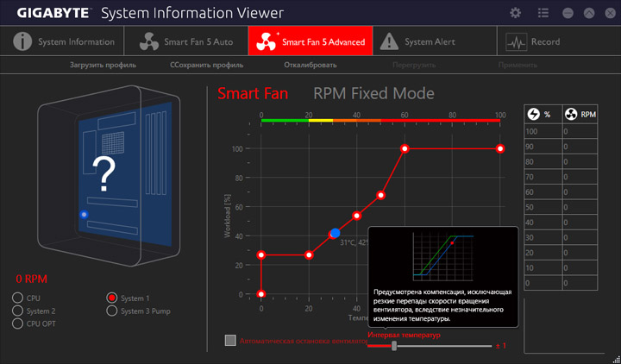Open the Record tab
The height and width of the screenshot is (364, 621).
click(559, 41)
